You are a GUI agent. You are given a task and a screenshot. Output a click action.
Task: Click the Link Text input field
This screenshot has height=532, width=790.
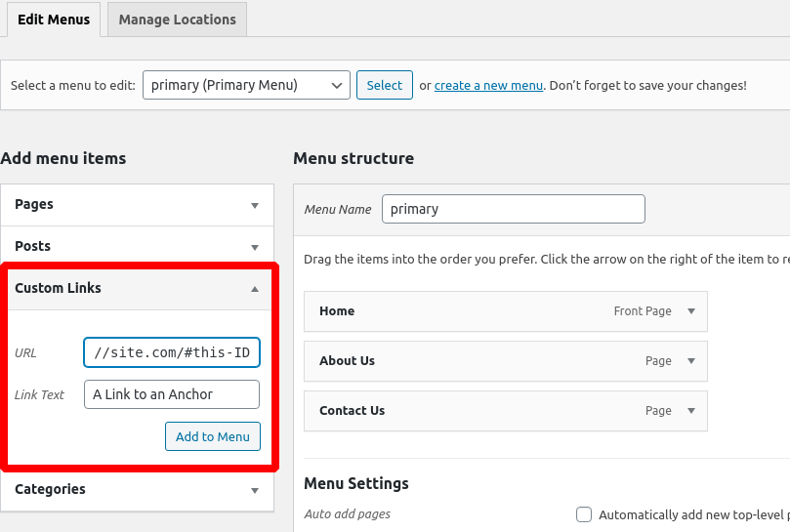[172, 394]
